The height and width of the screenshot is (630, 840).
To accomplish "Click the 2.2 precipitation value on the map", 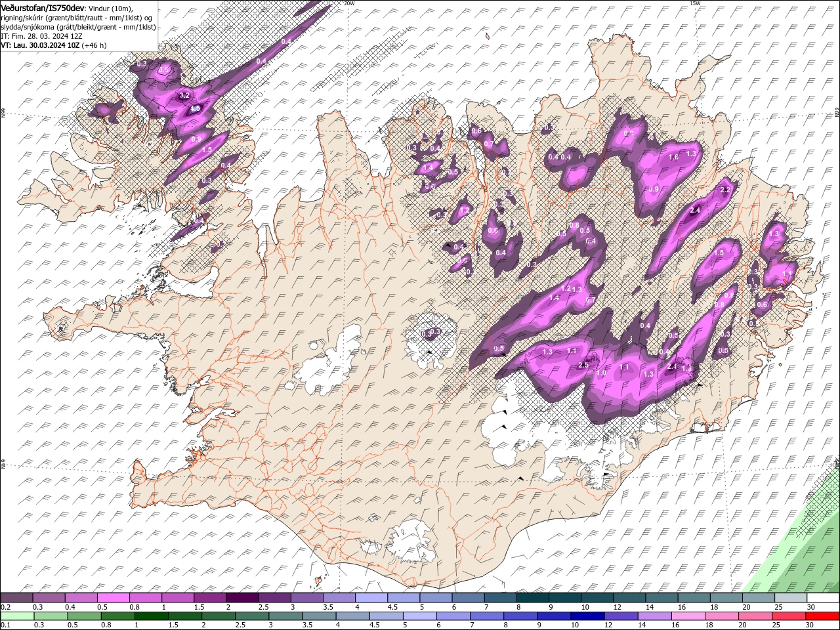I will coord(725,190).
